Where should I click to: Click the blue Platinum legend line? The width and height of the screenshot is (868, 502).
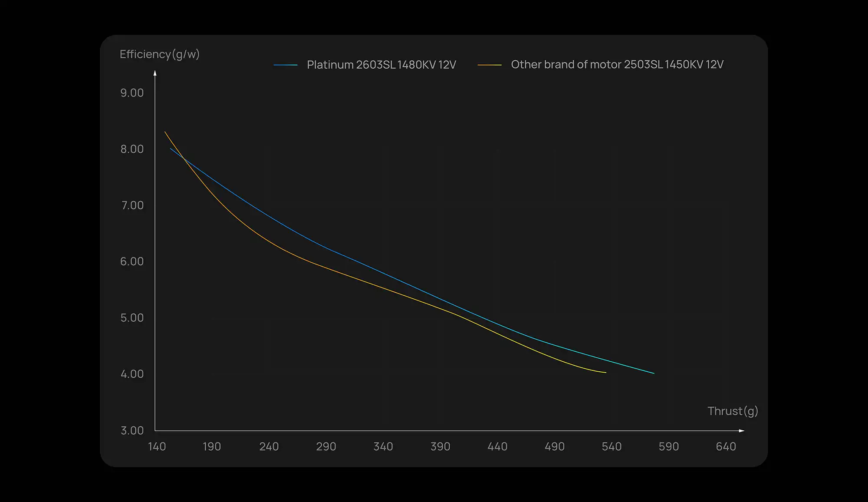point(285,65)
